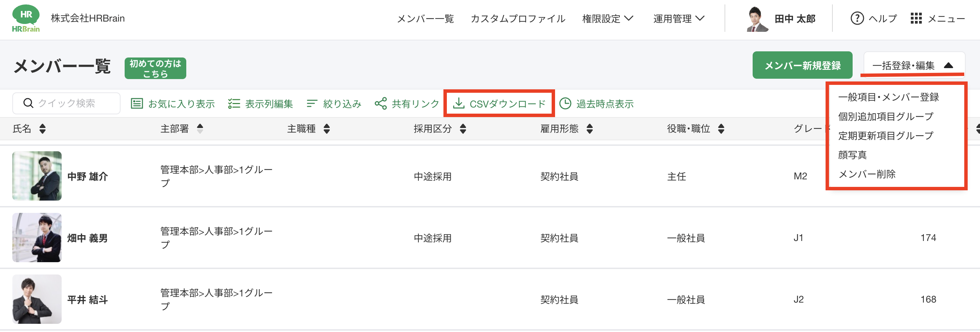This screenshot has width=980, height=332.
Task: Click the past point-in-time clock icon
Action: pyautogui.click(x=565, y=103)
